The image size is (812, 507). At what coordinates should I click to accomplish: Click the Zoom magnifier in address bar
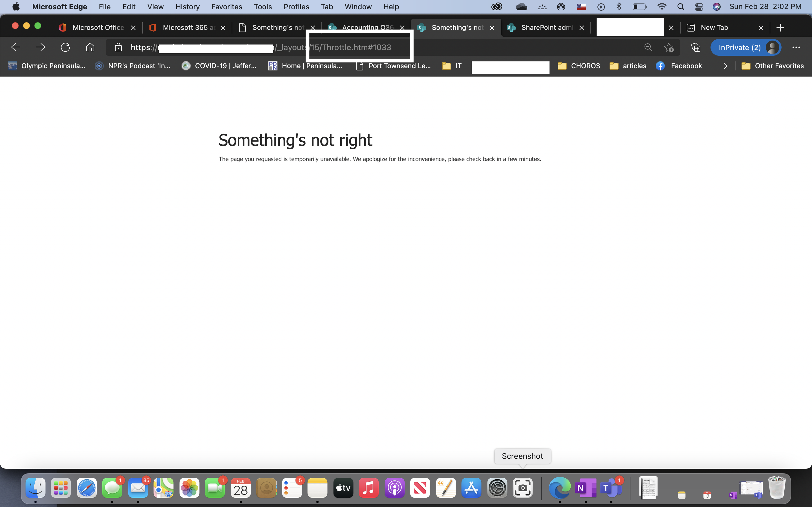pos(648,47)
